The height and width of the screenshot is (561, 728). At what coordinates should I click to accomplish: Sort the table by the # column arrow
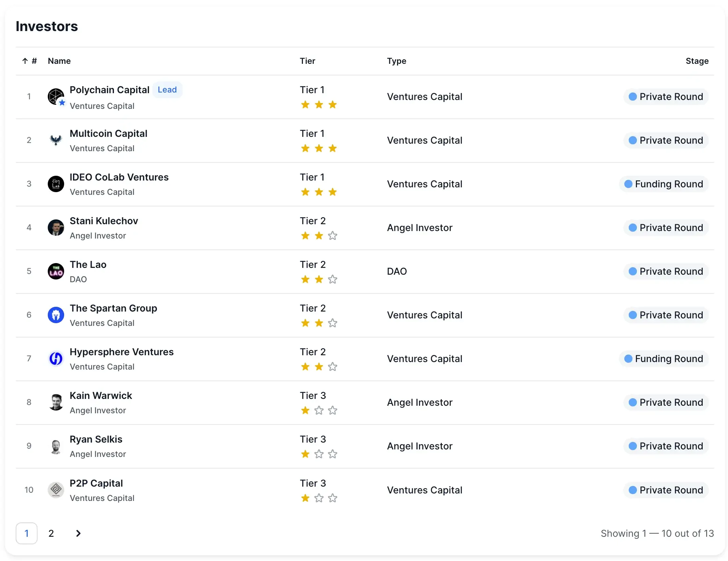pyautogui.click(x=25, y=61)
